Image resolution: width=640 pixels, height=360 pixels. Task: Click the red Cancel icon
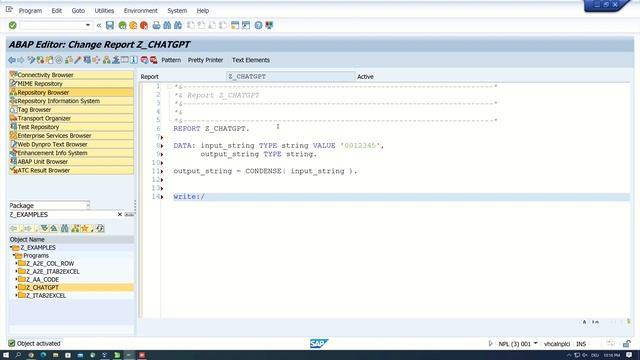click(144, 25)
